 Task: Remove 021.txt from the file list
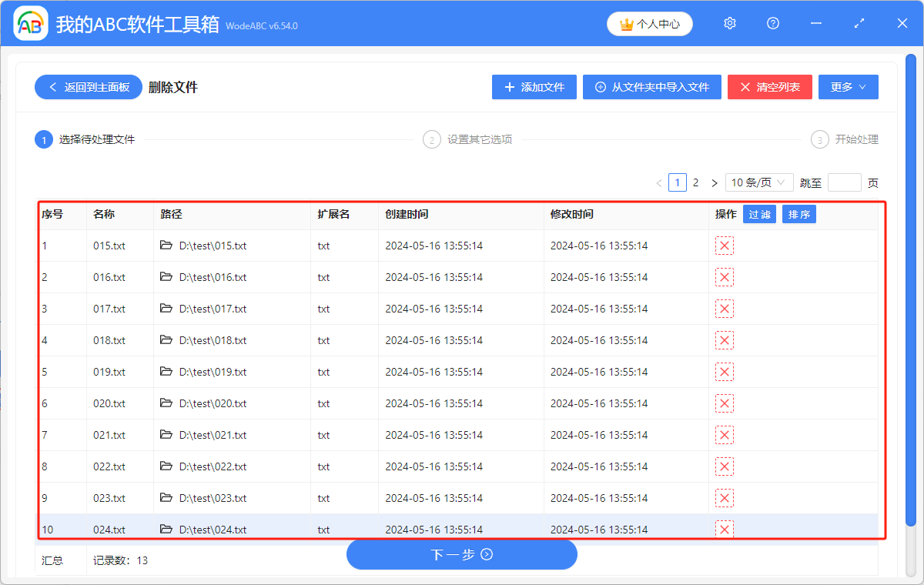click(x=724, y=435)
